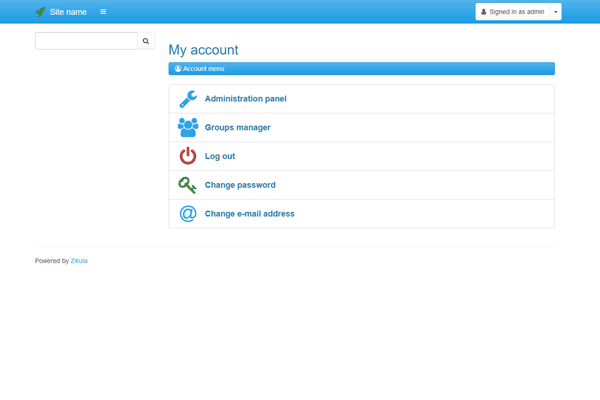Screen dimensions: 600x400
Task: Open the Administration panel link
Action: (x=245, y=99)
